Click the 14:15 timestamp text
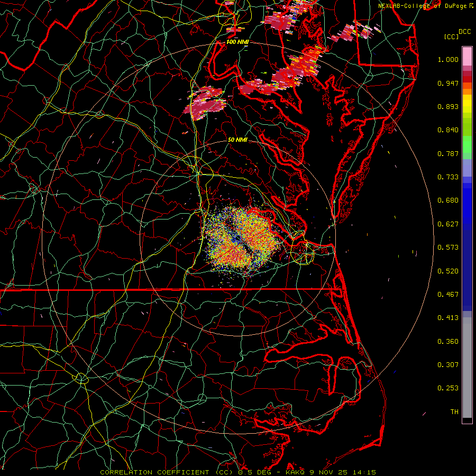Viewport: 476px width, 476px height. click(x=364, y=472)
